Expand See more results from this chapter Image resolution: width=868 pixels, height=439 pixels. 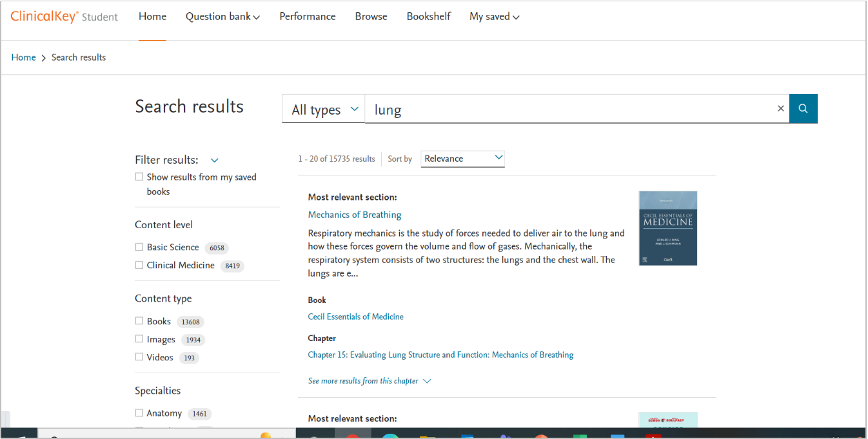[x=369, y=381]
